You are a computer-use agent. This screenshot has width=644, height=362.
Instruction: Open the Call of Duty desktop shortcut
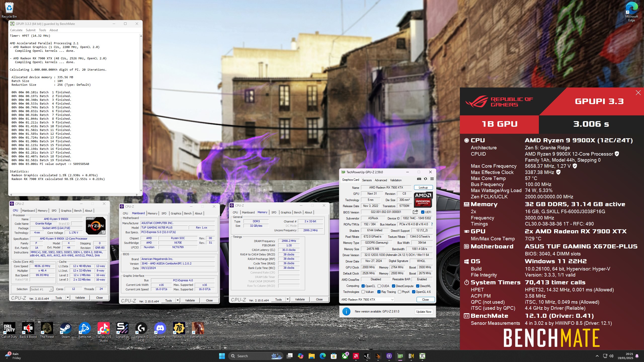(x=9, y=330)
